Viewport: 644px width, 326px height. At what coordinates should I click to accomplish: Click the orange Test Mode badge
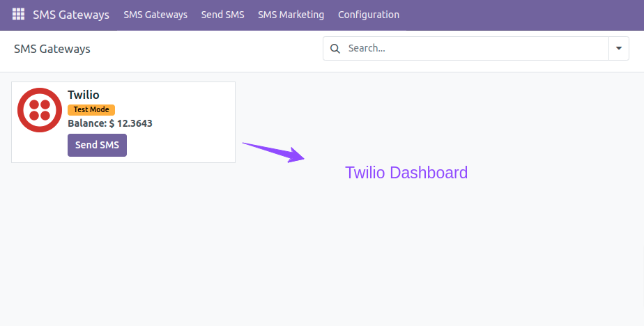(x=91, y=109)
